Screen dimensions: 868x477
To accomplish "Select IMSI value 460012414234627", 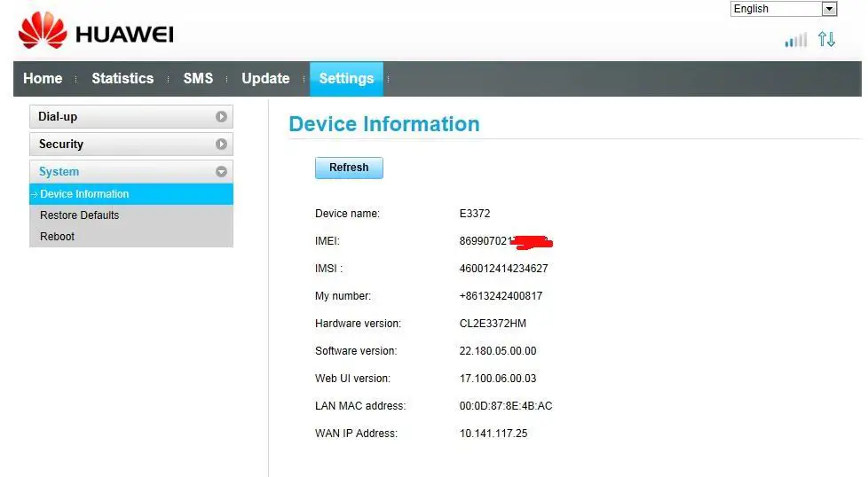I will (503, 269).
